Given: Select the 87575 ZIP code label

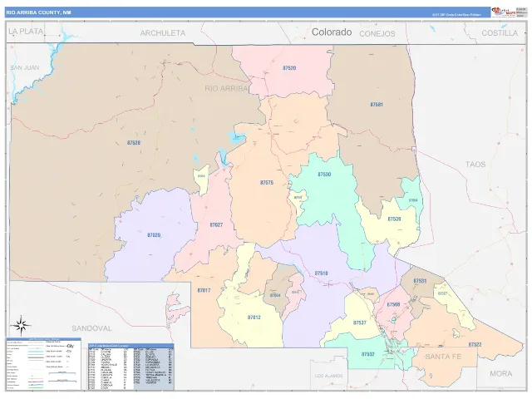Looking at the screenshot, I should (267, 183).
